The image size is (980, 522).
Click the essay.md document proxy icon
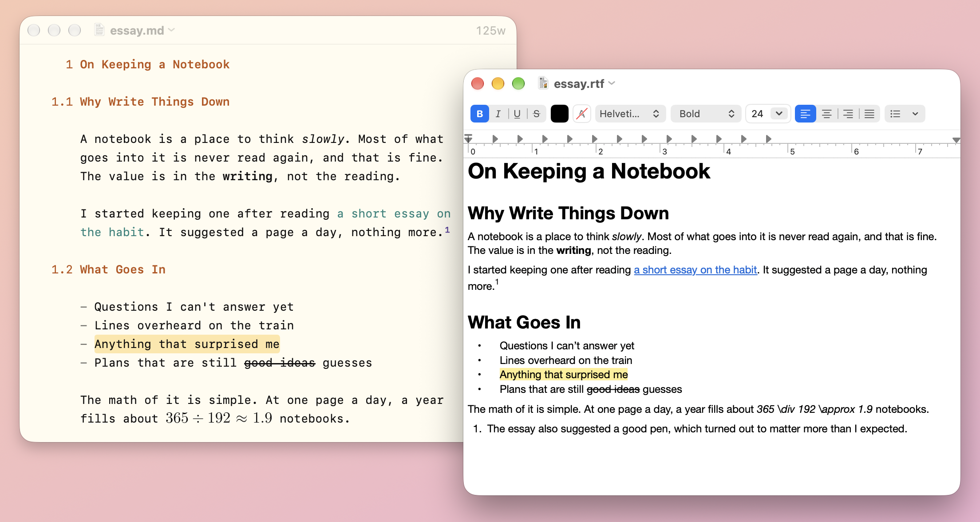(99, 30)
